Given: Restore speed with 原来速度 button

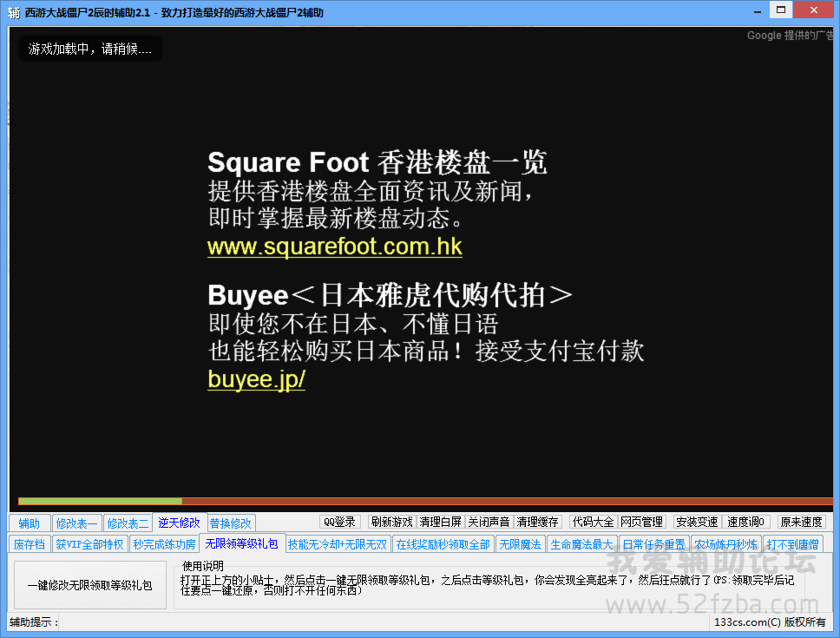Looking at the screenshot, I should click(802, 522).
